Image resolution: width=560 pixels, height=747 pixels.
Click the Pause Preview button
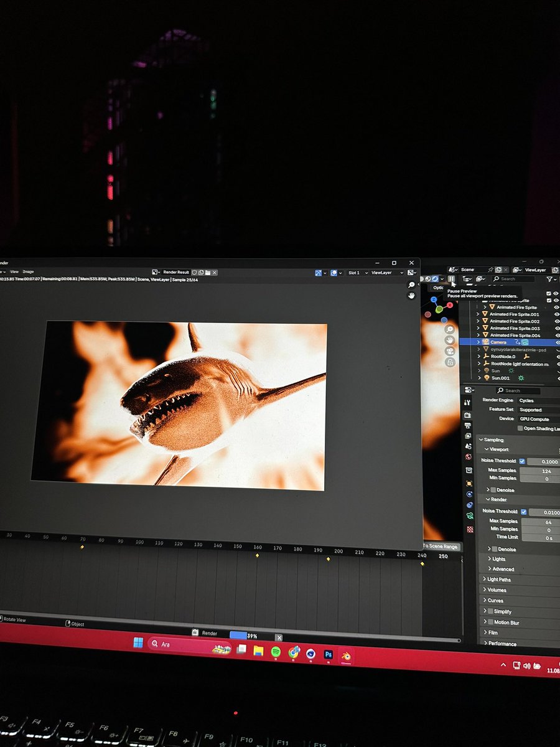coord(451,278)
